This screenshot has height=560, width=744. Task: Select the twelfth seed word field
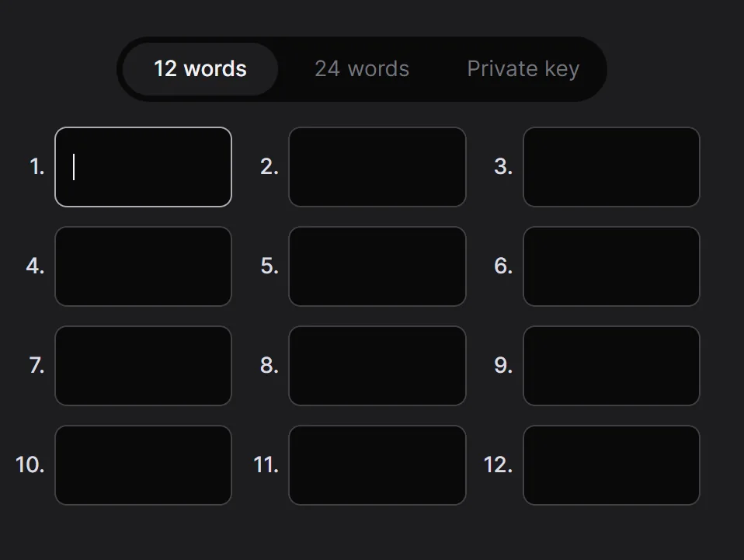611,465
